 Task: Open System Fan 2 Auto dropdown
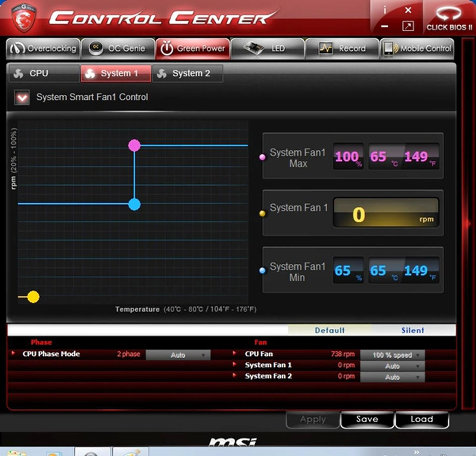392,377
